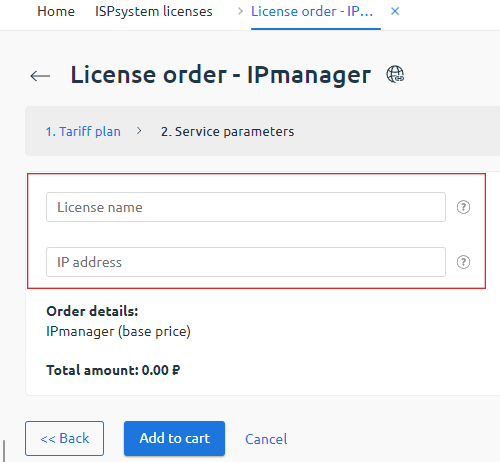The image size is (500, 462).
Task: Click the Total amount 0.00 text
Action: click(x=113, y=370)
